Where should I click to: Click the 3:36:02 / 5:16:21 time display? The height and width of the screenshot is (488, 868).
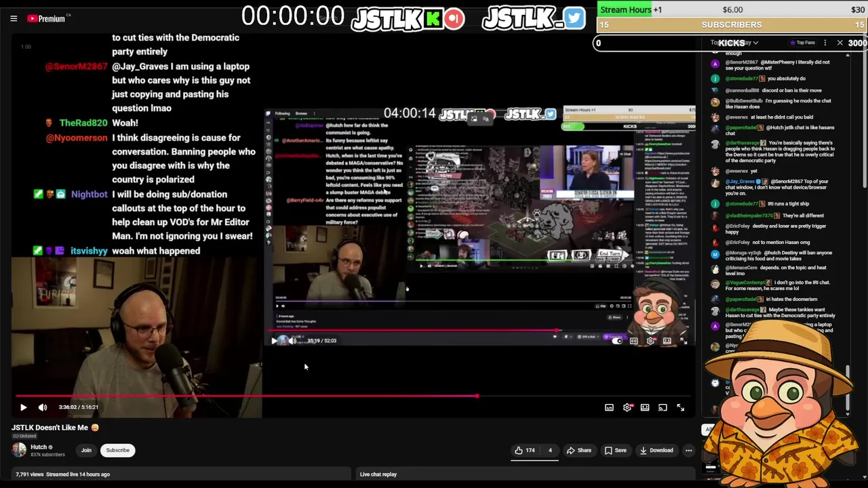[x=79, y=407]
